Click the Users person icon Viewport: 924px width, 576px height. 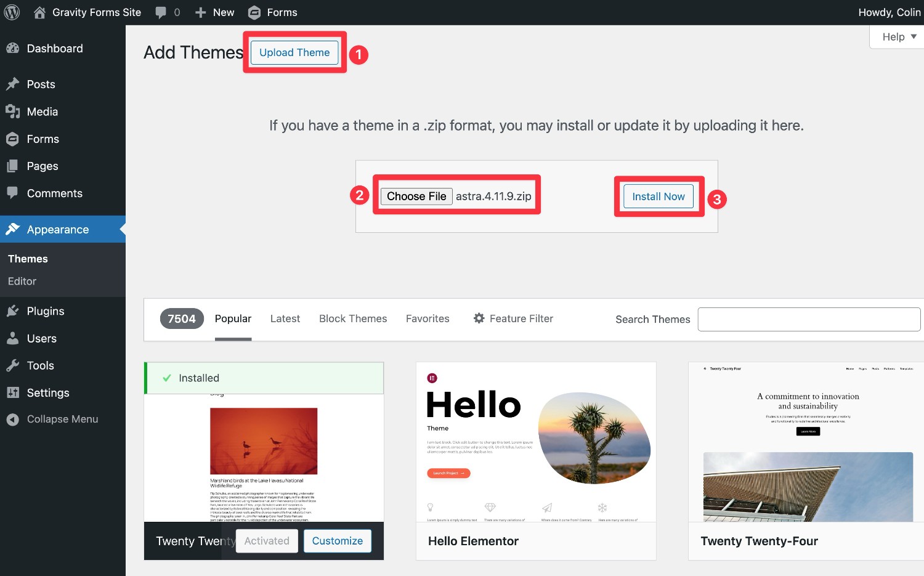[12, 338]
